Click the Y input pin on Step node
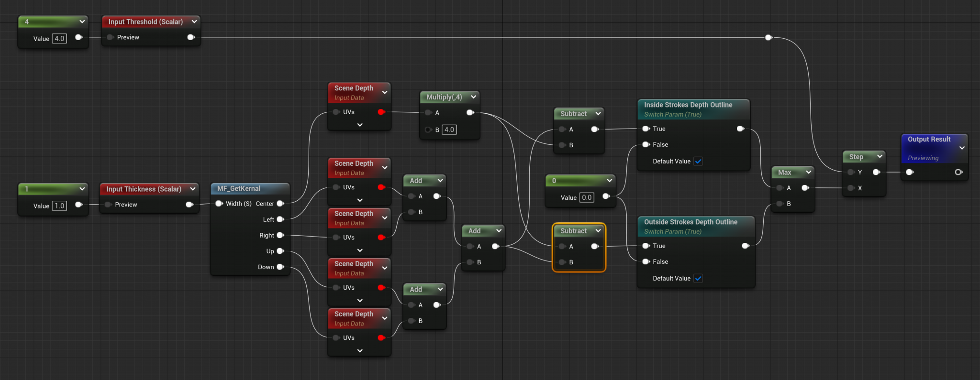 click(x=851, y=172)
